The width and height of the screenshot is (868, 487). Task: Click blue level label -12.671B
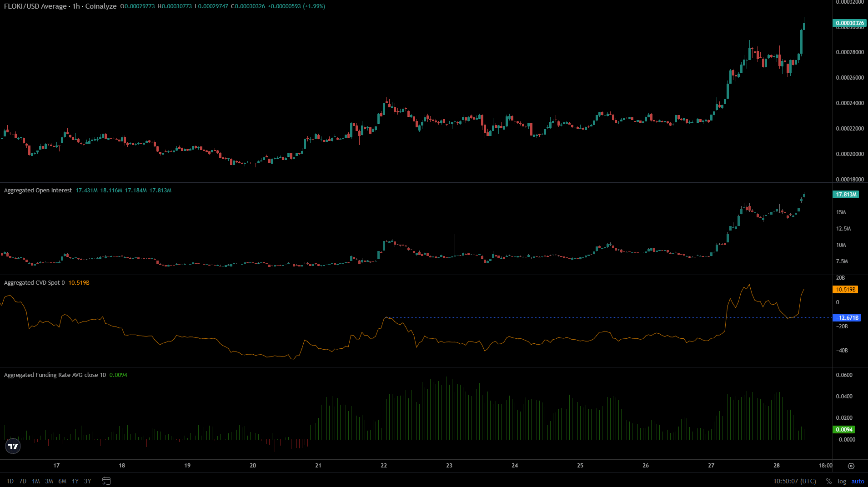coord(847,318)
